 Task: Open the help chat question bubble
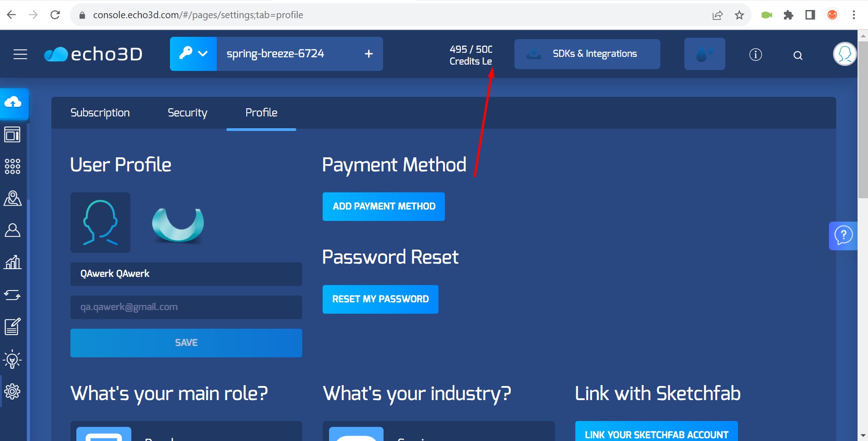(843, 236)
